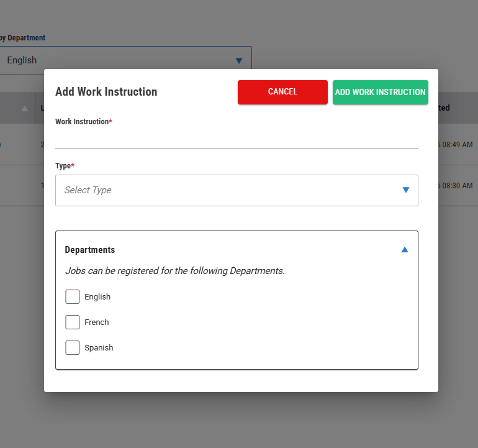Click the Departments panel heading
This screenshot has height=448, width=478.
(90, 250)
